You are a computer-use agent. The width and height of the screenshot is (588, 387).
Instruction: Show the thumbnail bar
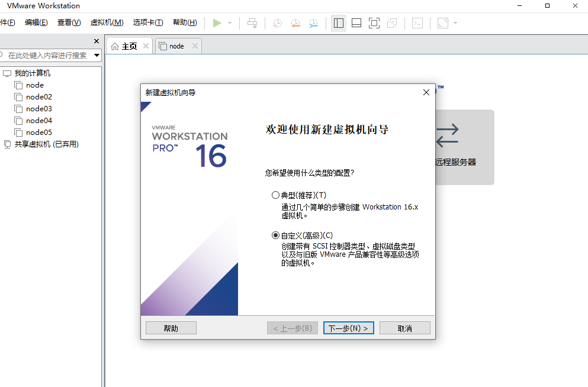pos(356,23)
